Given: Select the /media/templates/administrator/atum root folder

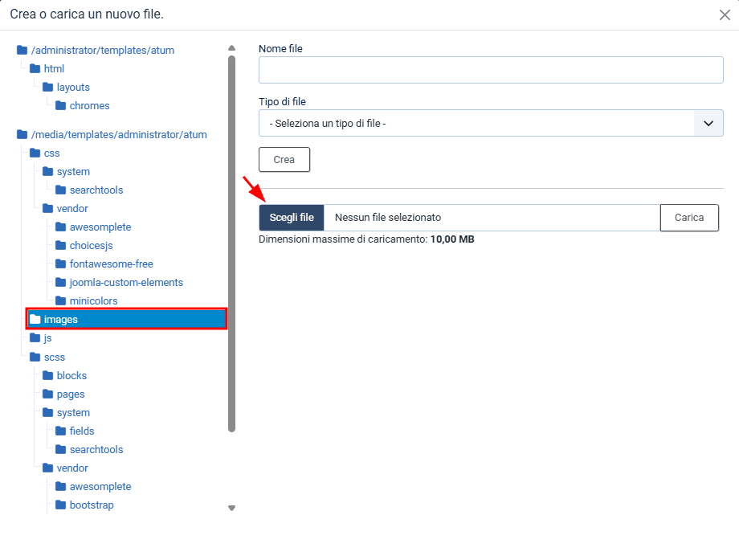Looking at the screenshot, I should pos(118,135).
